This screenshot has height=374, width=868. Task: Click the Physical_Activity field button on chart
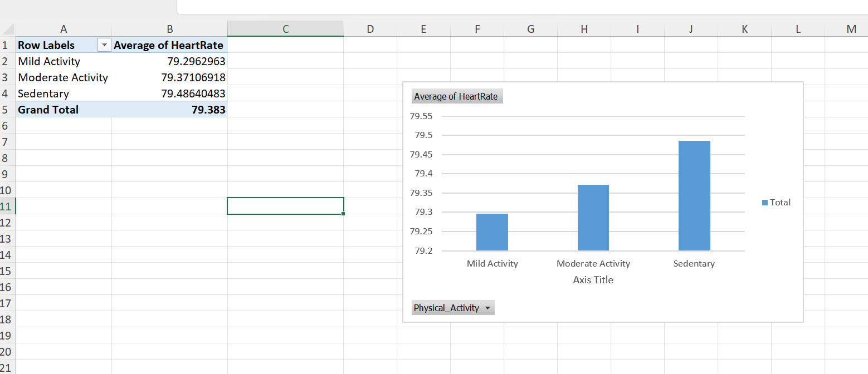[448, 307]
